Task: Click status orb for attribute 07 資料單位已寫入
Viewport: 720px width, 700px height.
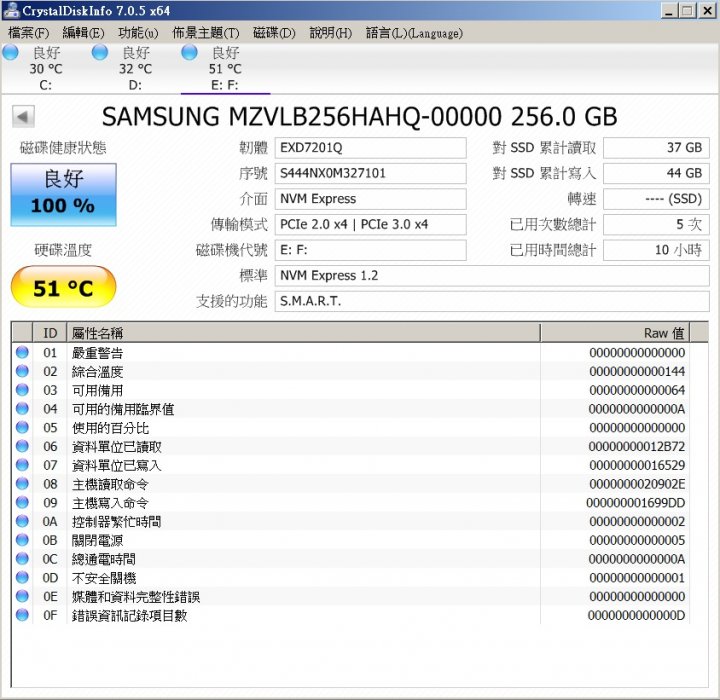Action: point(22,465)
